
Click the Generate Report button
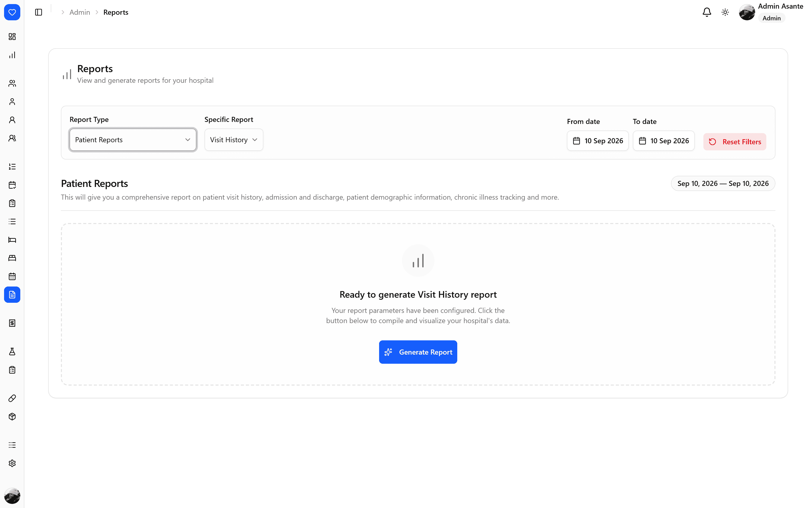pos(418,352)
